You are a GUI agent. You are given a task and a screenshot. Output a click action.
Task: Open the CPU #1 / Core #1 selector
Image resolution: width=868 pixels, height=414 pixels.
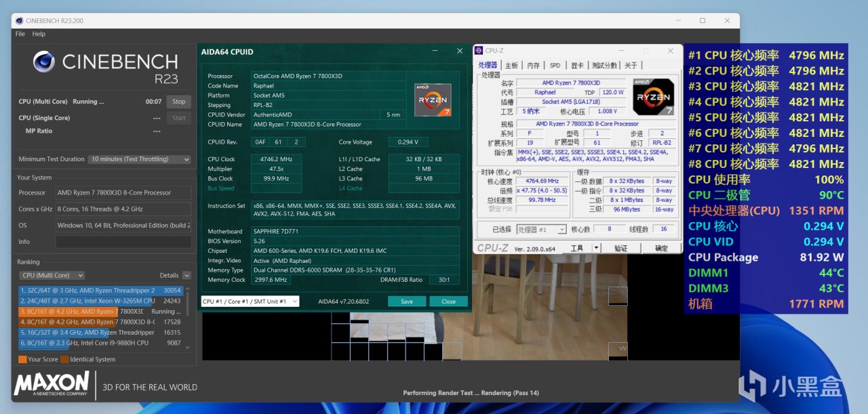tap(250, 302)
